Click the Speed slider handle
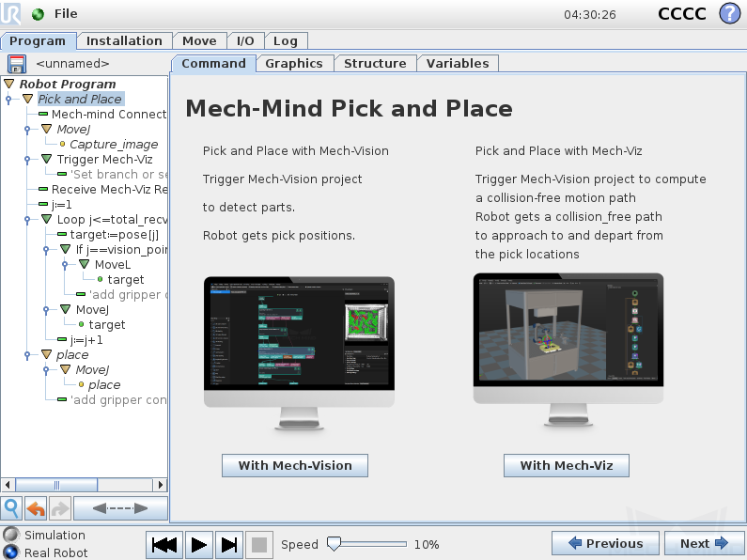 pyautogui.click(x=334, y=544)
